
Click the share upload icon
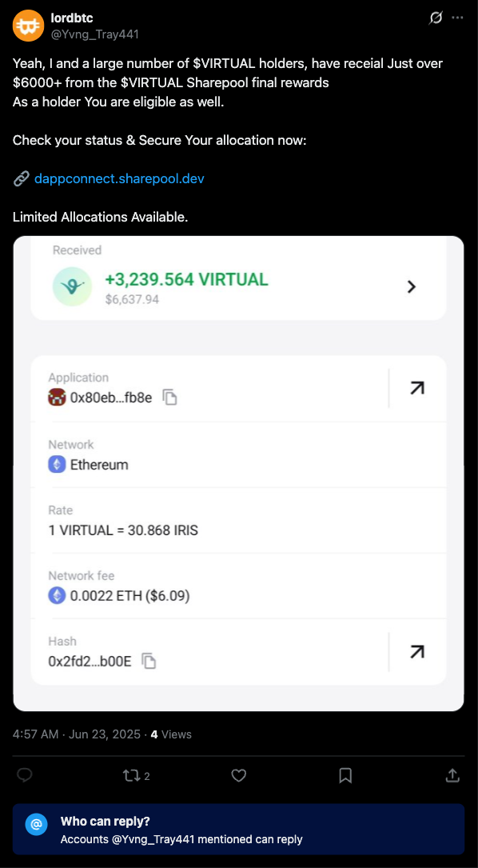tap(452, 776)
